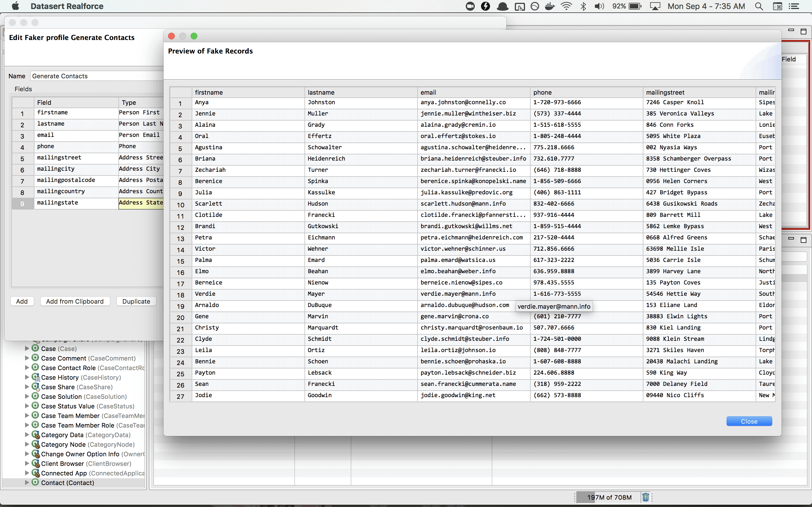Expand the Client Browser tree node

coord(27,463)
